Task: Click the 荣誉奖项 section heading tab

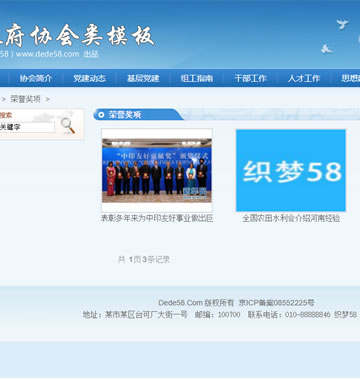Action: tap(125, 115)
